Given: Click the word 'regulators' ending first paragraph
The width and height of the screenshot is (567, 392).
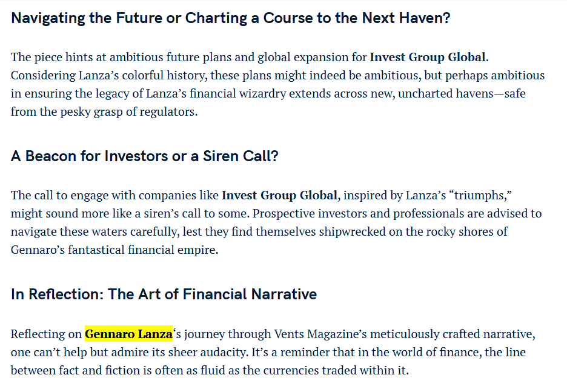Looking at the screenshot, I should click(x=168, y=112).
